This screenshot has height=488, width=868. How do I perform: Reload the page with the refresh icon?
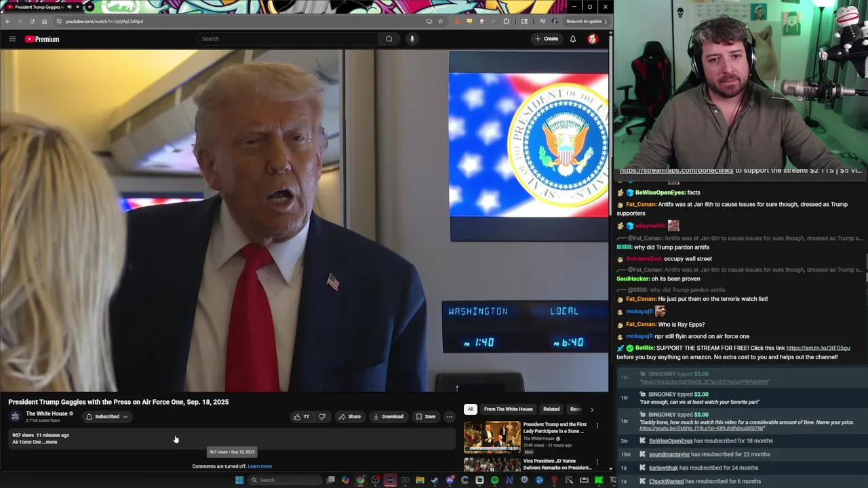click(32, 21)
